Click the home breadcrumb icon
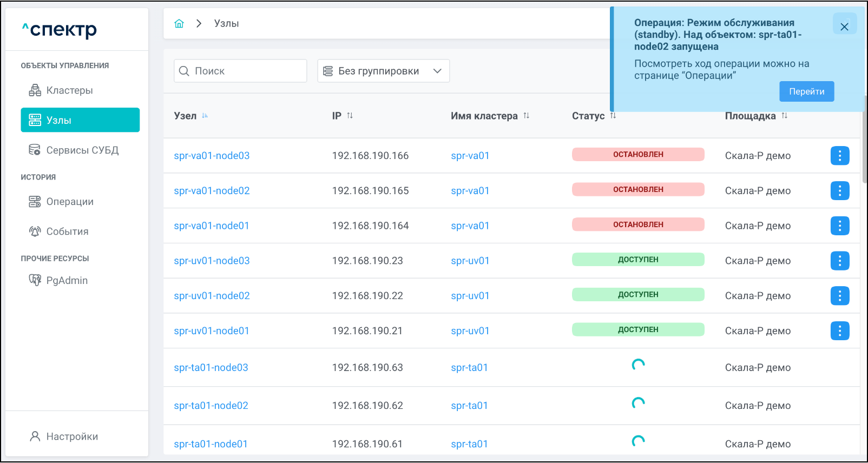 pos(179,23)
